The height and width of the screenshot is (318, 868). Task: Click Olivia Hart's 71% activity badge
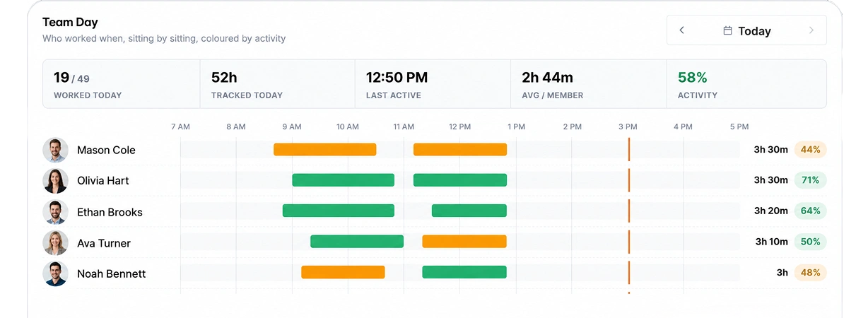tap(810, 180)
